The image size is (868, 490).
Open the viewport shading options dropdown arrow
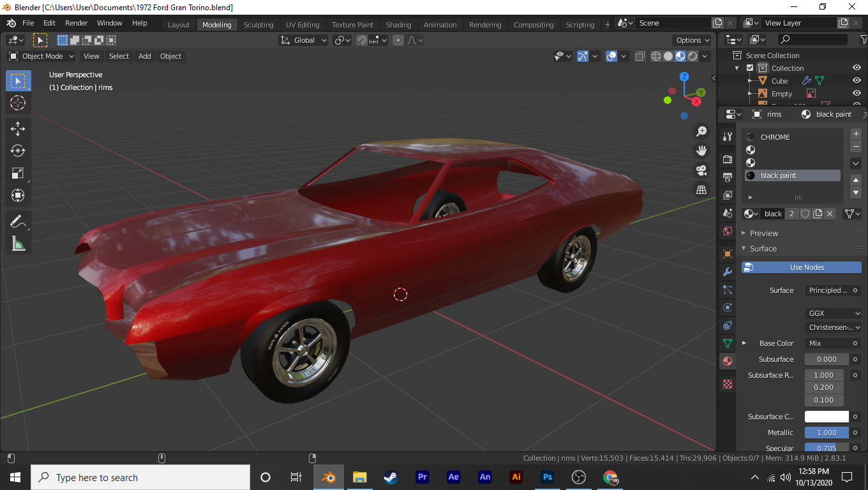(x=705, y=56)
